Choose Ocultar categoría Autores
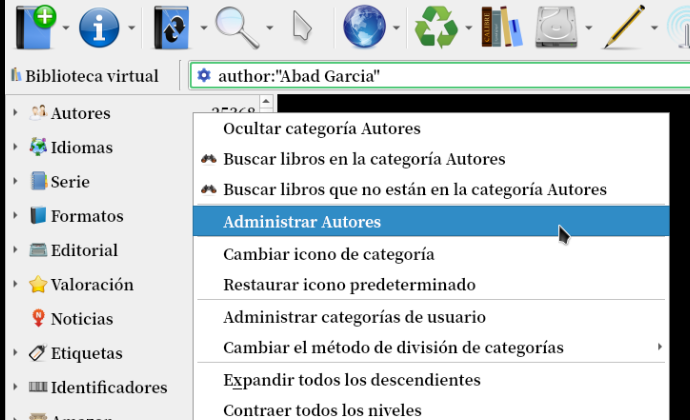The height and width of the screenshot is (420, 690). (431, 129)
